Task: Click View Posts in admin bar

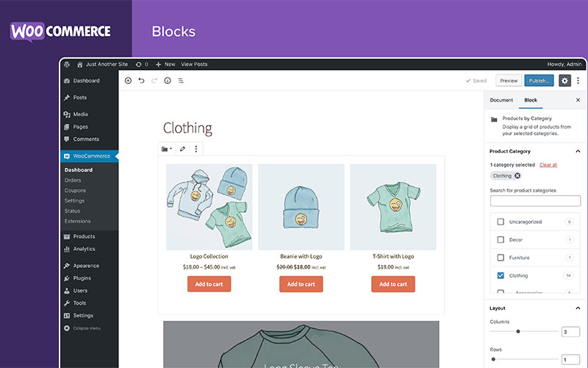Action: 194,64
